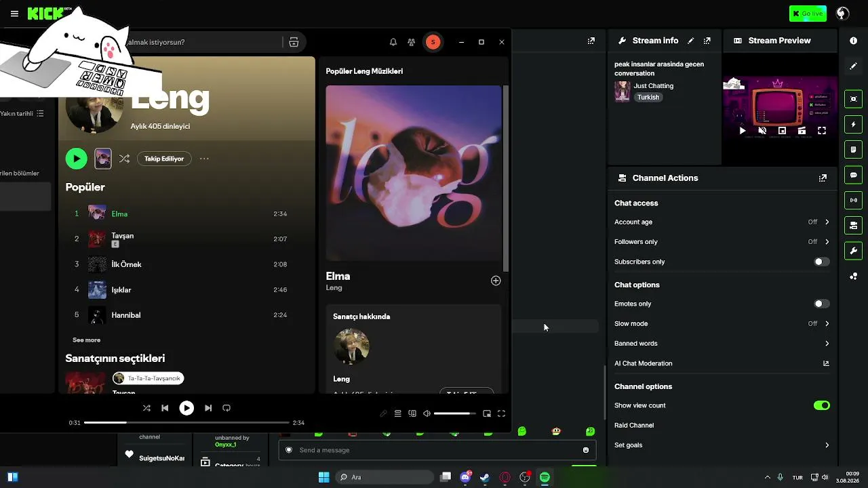The width and height of the screenshot is (868, 488).
Task: Click the lightning bolt sidebar icon
Action: point(854,125)
